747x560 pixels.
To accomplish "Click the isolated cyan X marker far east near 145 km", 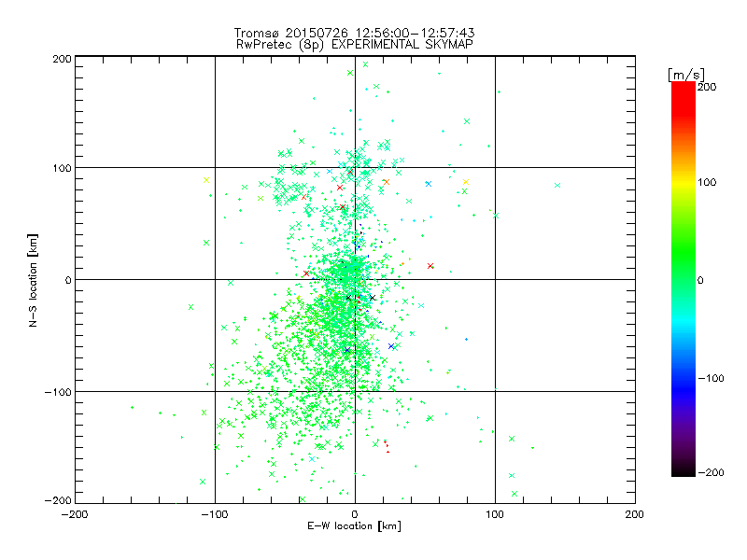I will tap(557, 185).
